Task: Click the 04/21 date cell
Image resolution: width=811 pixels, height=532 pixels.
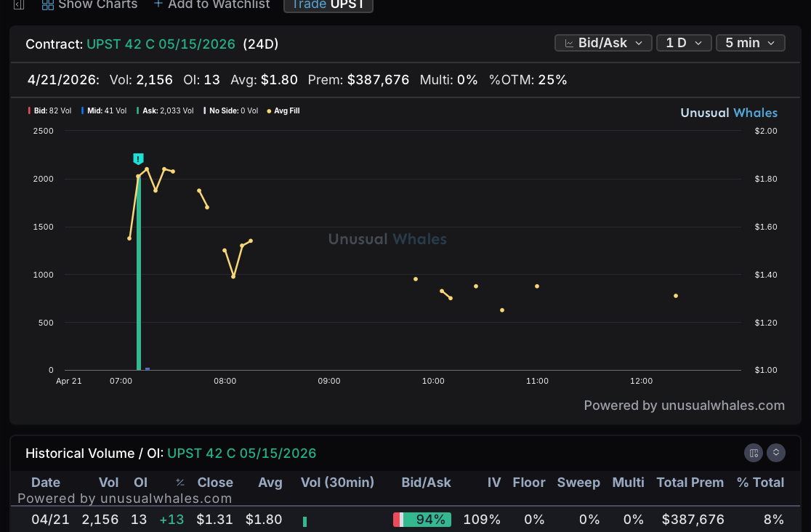Action: [x=50, y=520]
